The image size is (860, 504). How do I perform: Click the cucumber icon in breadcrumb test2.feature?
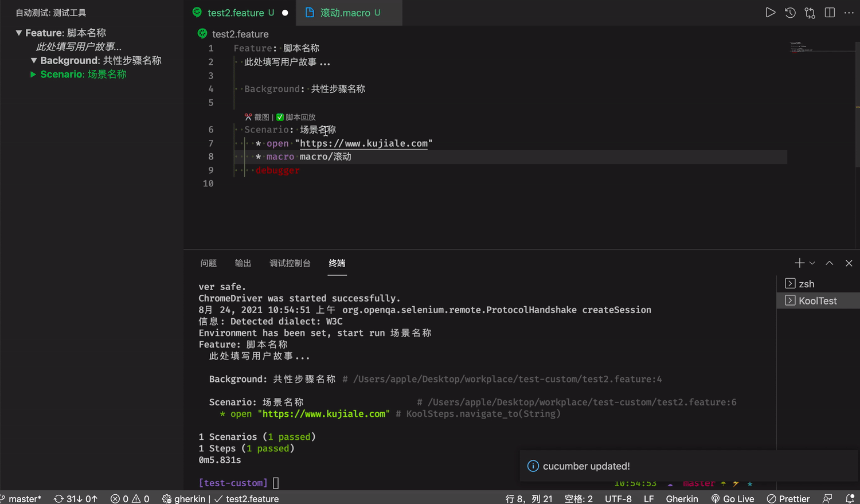click(202, 34)
